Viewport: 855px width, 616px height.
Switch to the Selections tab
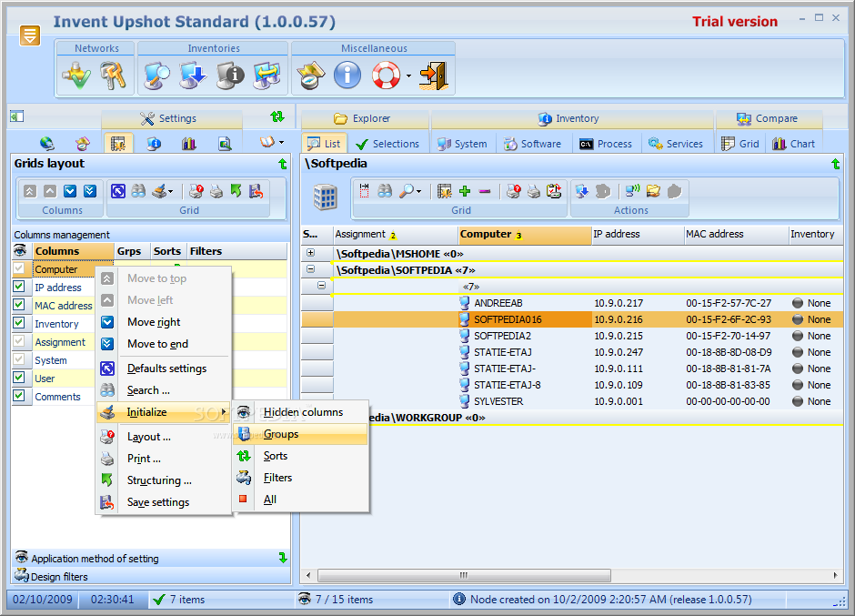[387, 144]
